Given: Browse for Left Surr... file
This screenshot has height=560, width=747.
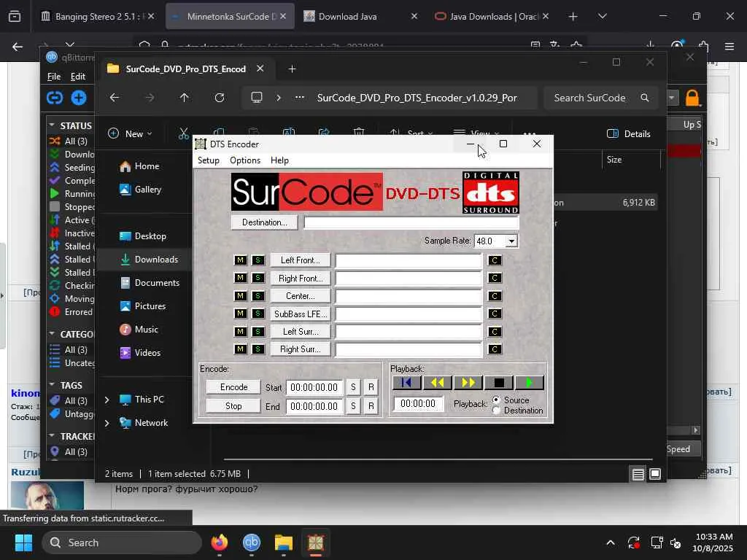Looking at the screenshot, I should pos(300,332).
